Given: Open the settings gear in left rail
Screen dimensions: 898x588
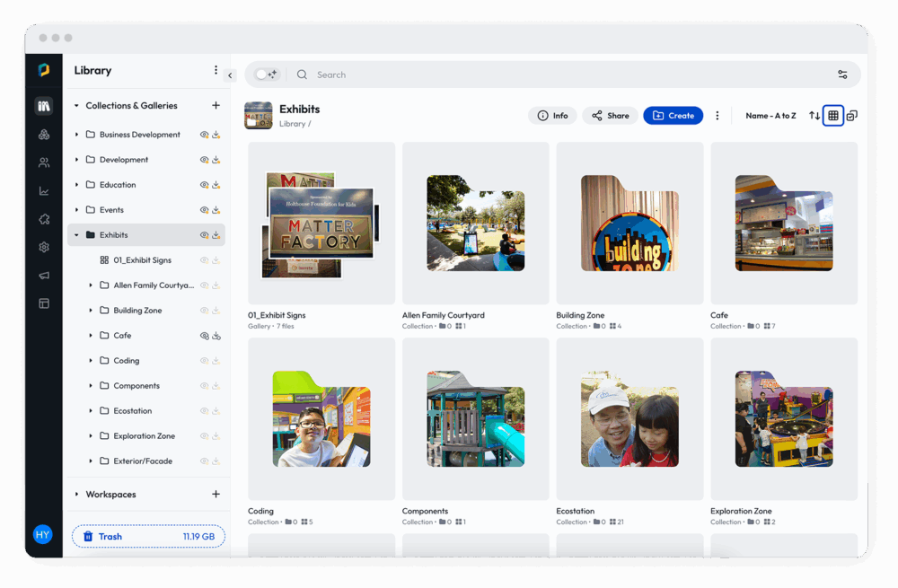Looking at the screenshot, I should click(x=43, y=247).
